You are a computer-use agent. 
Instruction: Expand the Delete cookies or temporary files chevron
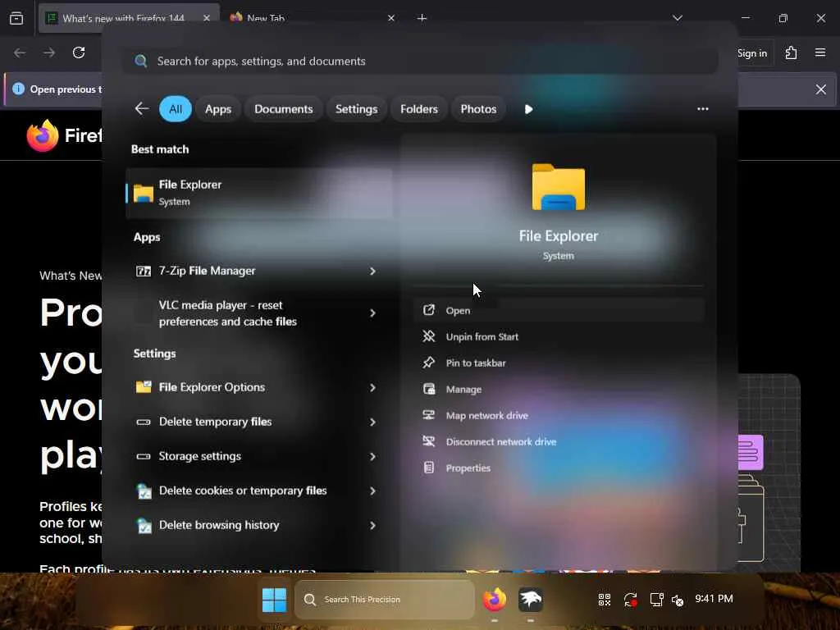pos(372,491)
